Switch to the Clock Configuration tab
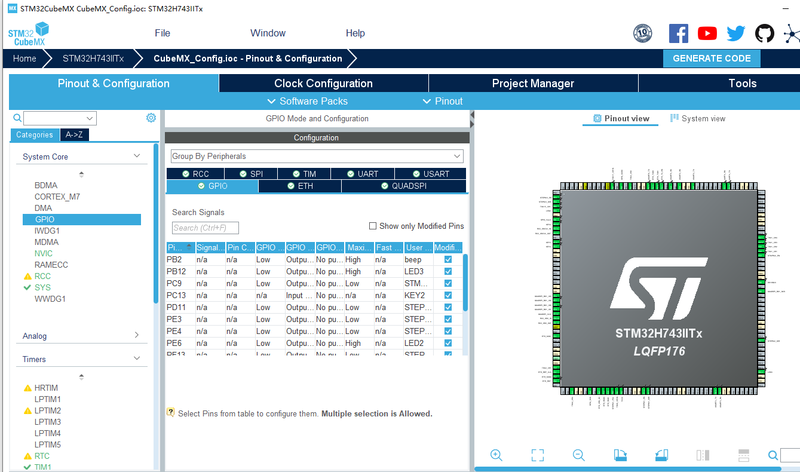This screenshot has height=472, width=800. [x=323, y=83]
